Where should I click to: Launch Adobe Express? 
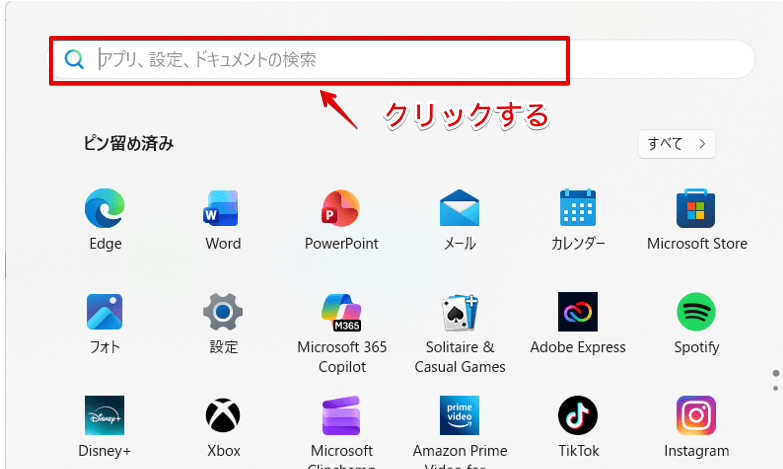[x=578, y=322]
